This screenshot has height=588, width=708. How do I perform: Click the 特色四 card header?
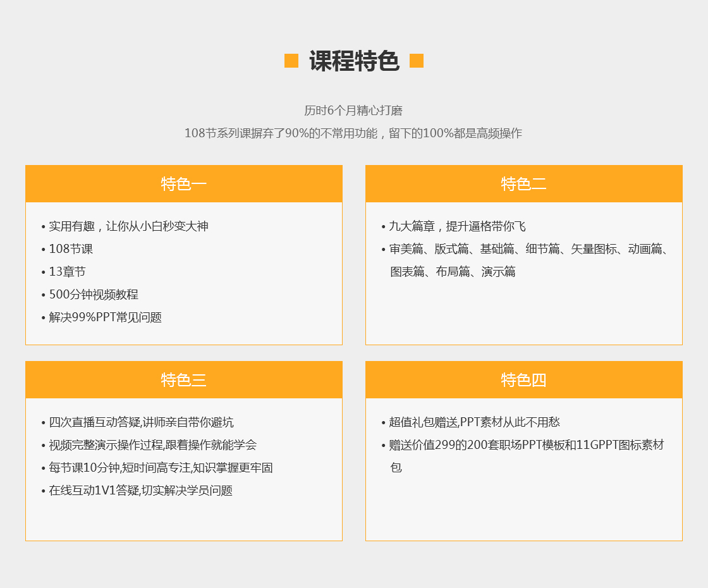click(524, 380)
